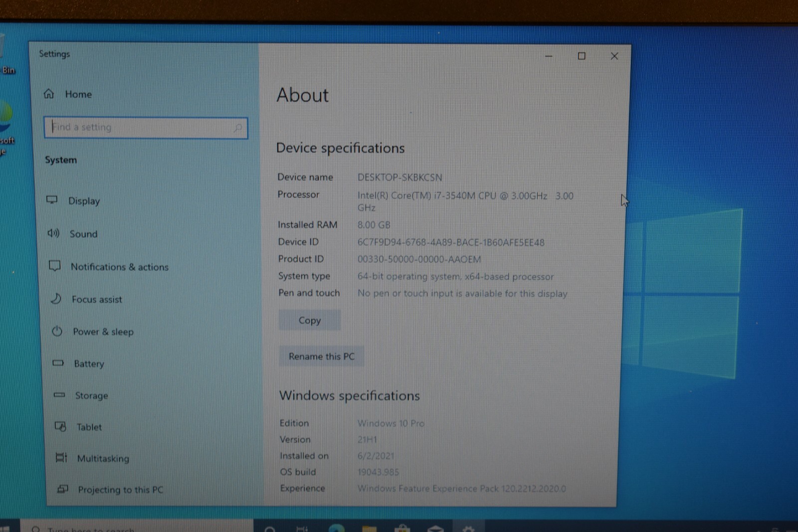The image size is (798, 532).
Task: Open Focus assist settings
Action: pyautogui.click(x=86, y=299)
